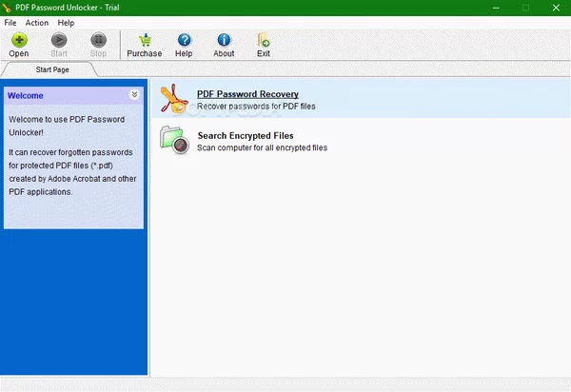Click the Open toolbar icon
Viewport: 571px width, 392px height.
pyautogui.click(x=19, y=40)
